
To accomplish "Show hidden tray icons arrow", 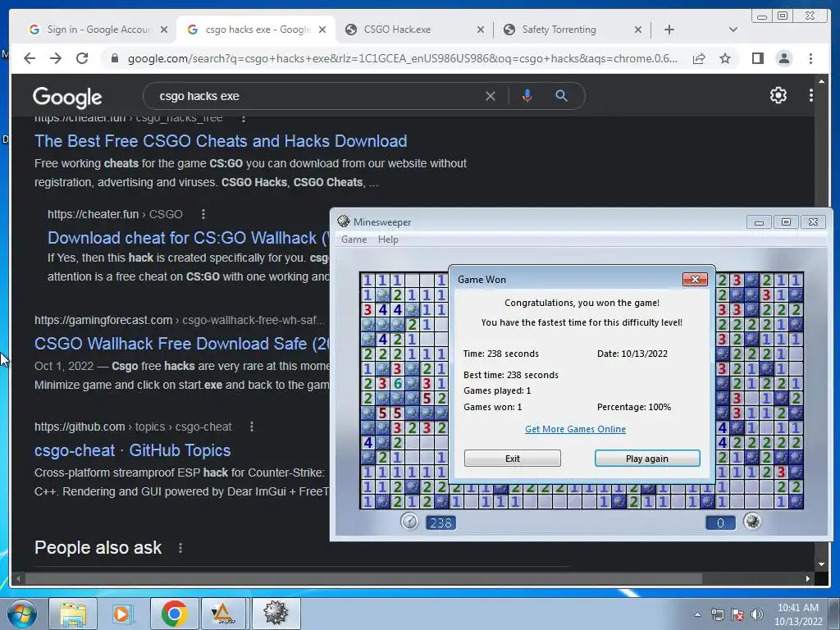I will [x=697, y=614].
